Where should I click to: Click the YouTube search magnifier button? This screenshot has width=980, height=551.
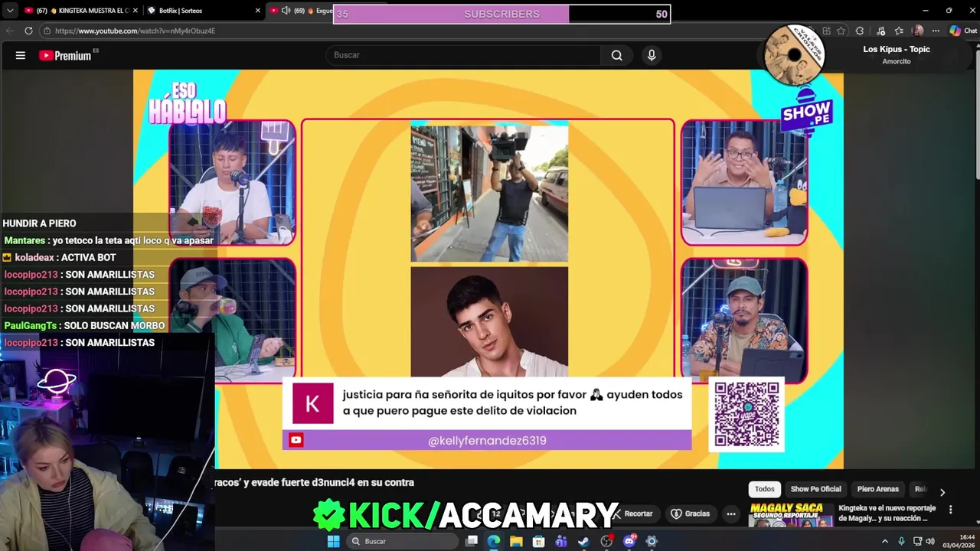coord(616,55)
